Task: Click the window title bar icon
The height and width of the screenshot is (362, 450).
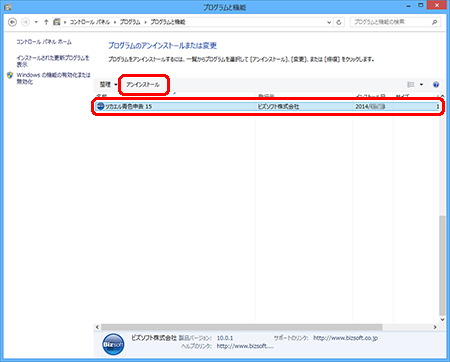Action: [8, 7]
